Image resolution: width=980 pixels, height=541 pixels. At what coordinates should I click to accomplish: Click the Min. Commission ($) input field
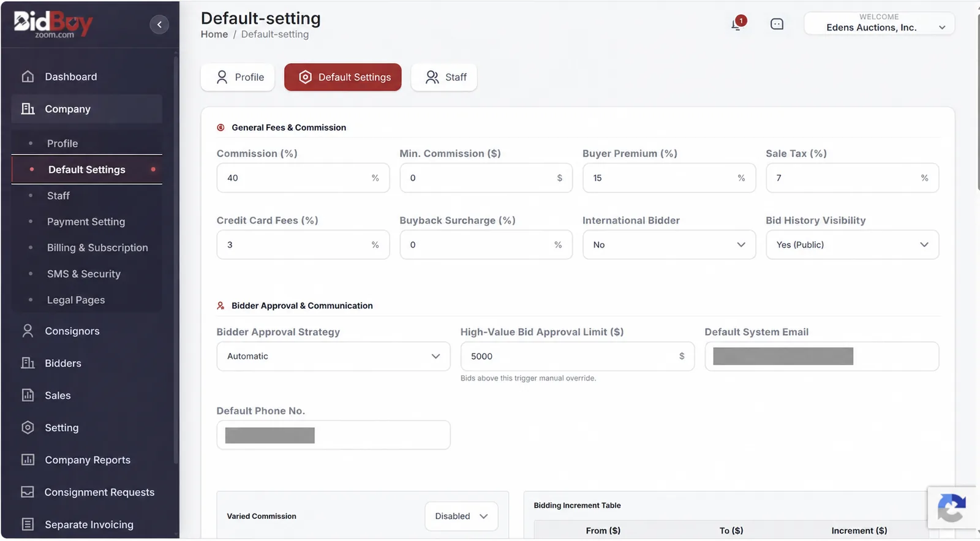coord(486,178)
